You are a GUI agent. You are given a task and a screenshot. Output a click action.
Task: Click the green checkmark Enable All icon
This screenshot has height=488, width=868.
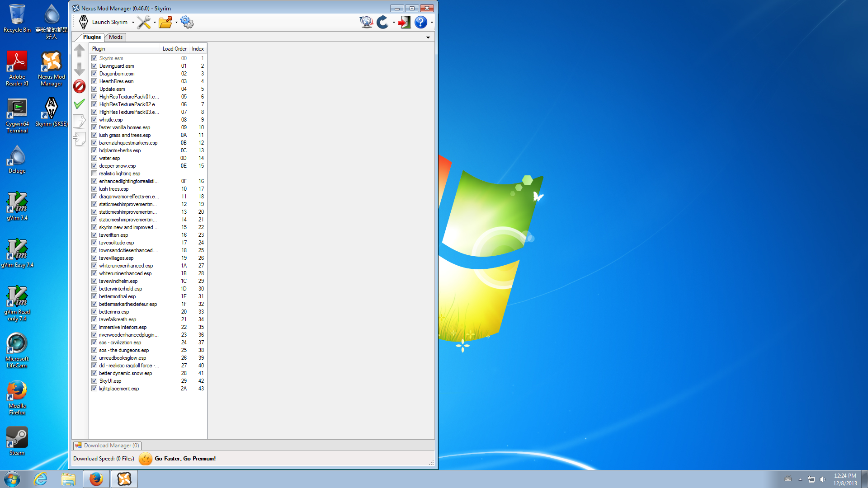point(79,104)
